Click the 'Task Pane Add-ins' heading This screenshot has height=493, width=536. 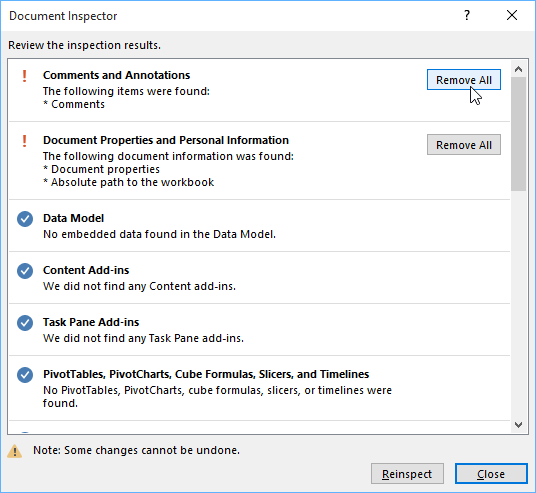pyautogui.click(x=91, y=322)
